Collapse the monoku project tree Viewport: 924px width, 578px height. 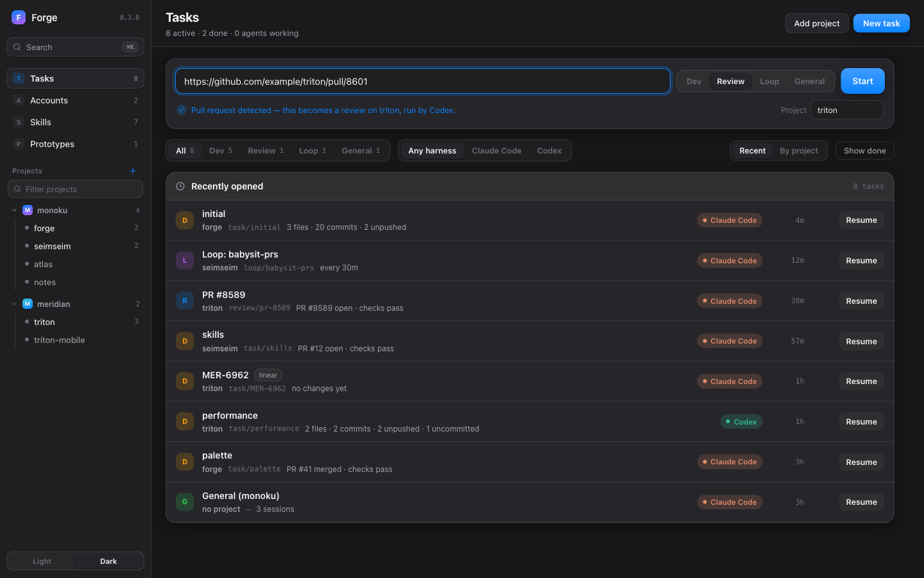[15, 210]
